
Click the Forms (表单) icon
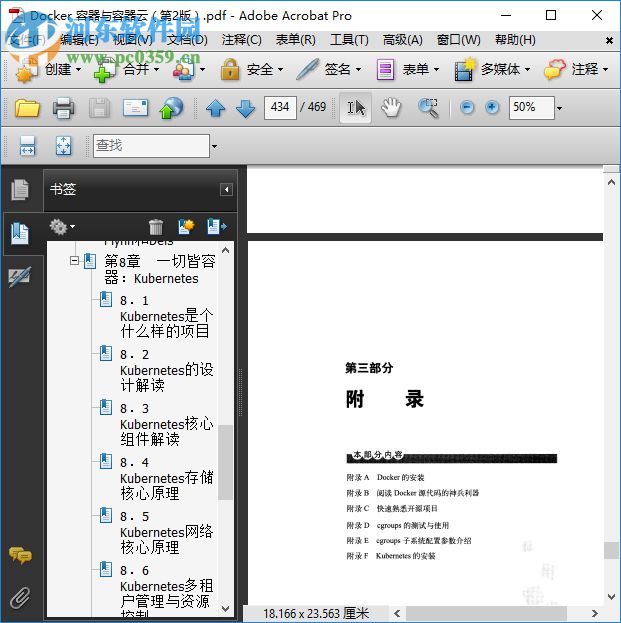coord(385,70)
